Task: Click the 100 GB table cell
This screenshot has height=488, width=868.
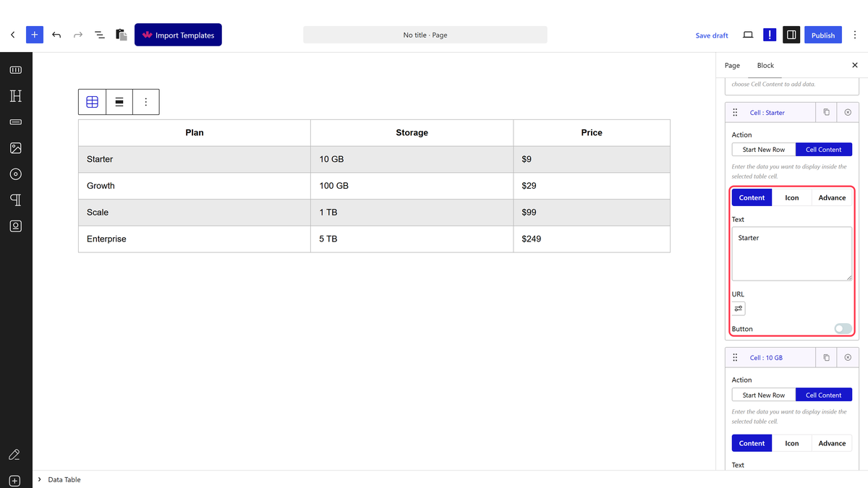Action: pyautogui.click(x=412, y=186)
